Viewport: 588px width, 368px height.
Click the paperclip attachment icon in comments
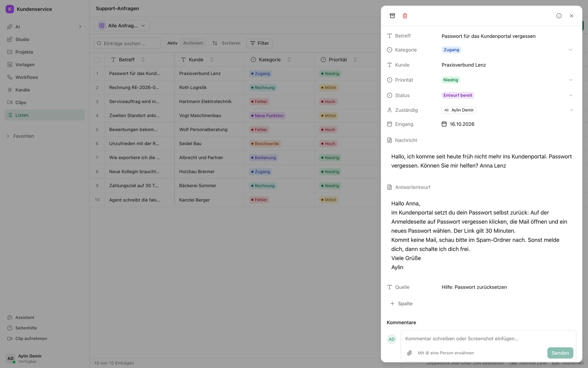click(x=409, y=353)
